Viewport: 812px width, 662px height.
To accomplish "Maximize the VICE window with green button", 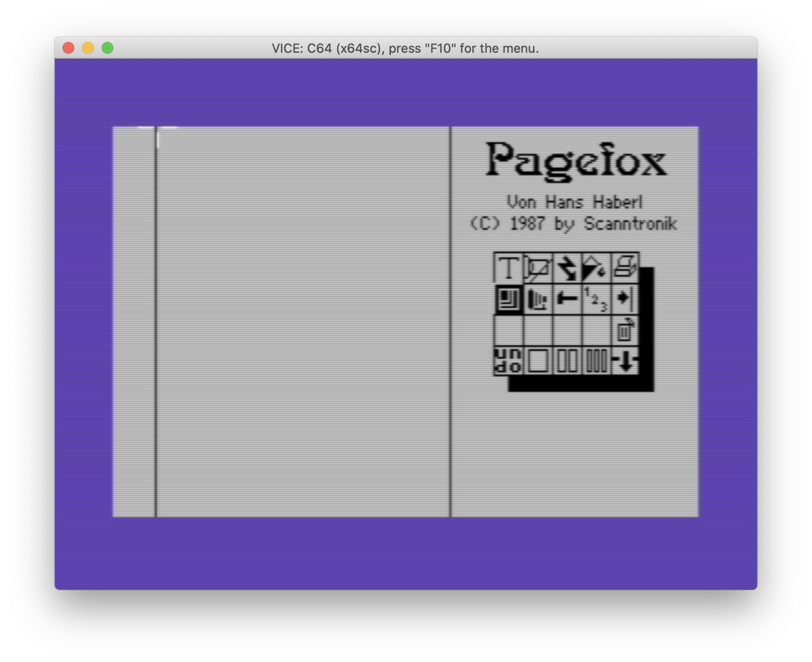I will pos(107,48).
